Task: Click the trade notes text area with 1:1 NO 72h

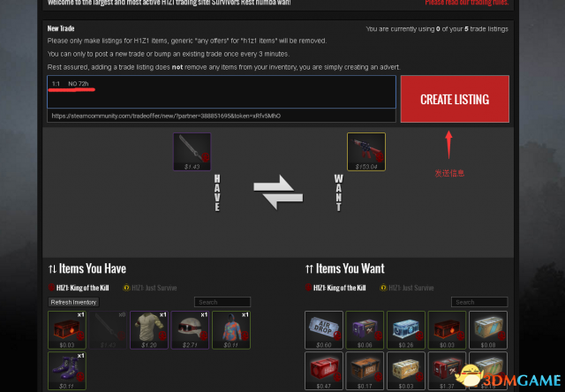Action: coord(222,92)
